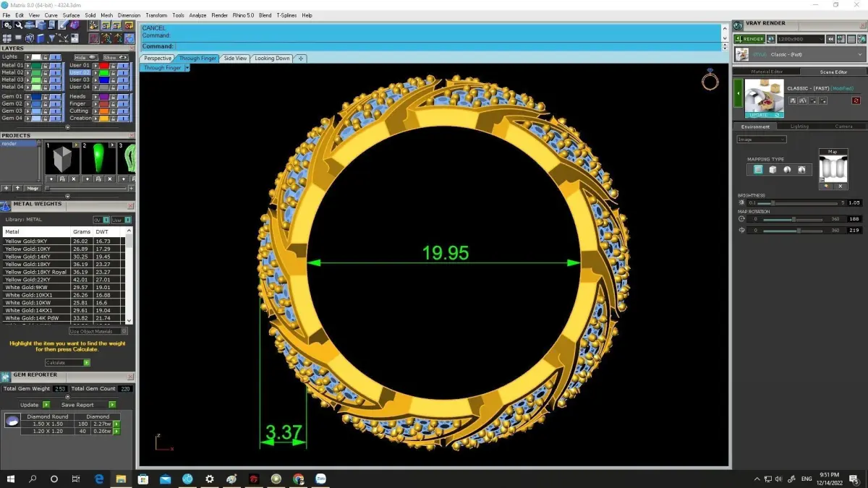The height and width of the screenshot is (488, 868).
Task: Open the Rhino 5.0 menu
Action: [x=243, y=15]
